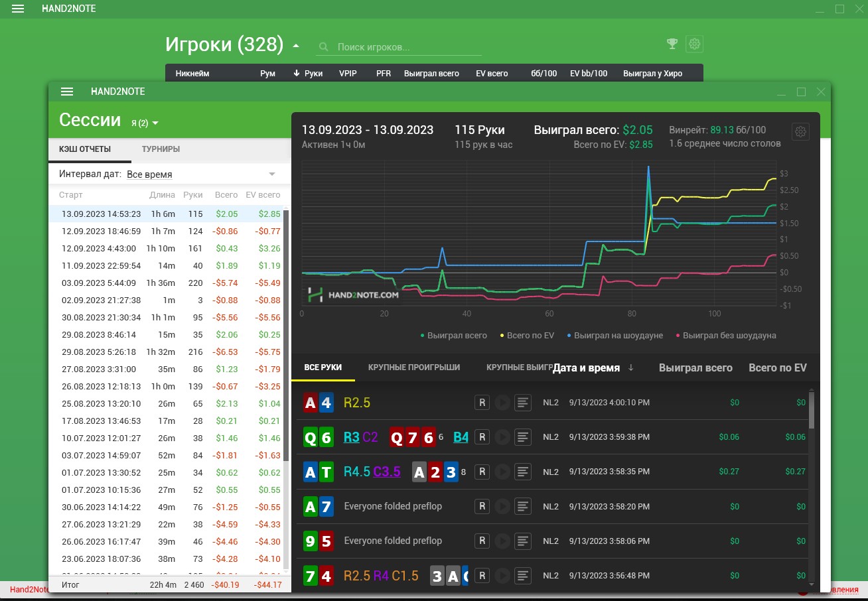Click 'Всего по EV' hands column header
The width and height of the screenshot is (868, 601).
click(x=778, y=367)
